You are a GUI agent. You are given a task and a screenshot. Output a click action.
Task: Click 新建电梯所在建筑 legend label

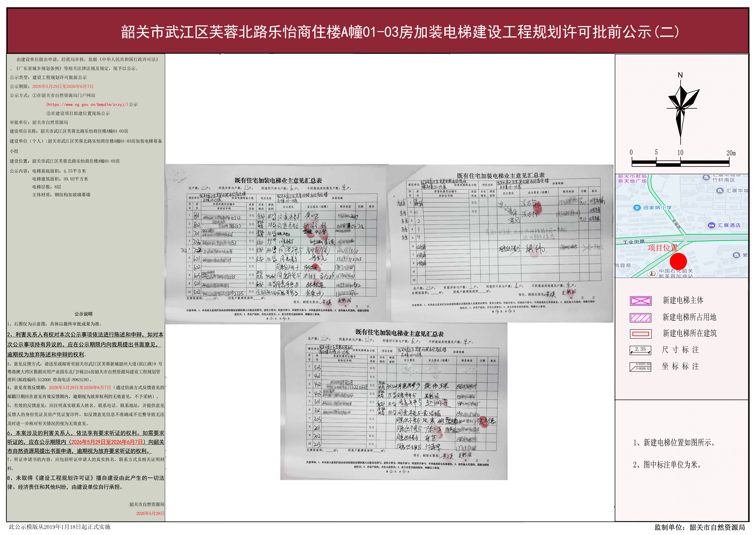pyautogui.click(x=689, y=333)
